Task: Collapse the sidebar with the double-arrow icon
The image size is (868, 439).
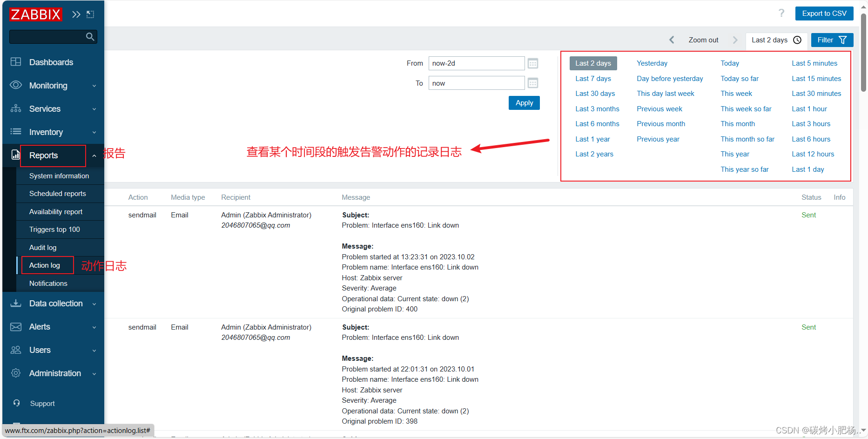Action: click(76, 14)
